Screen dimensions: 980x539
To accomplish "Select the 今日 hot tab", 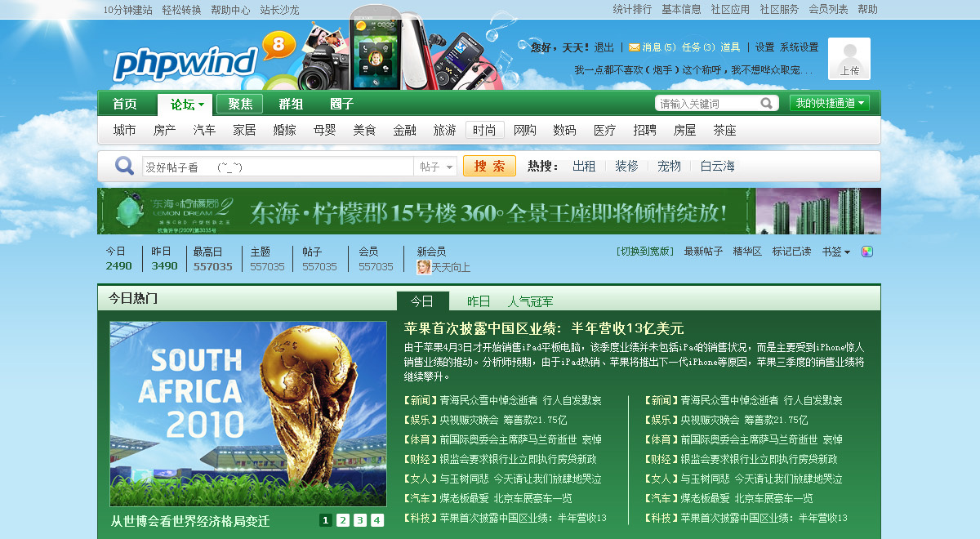I will [x=422, y=301].
